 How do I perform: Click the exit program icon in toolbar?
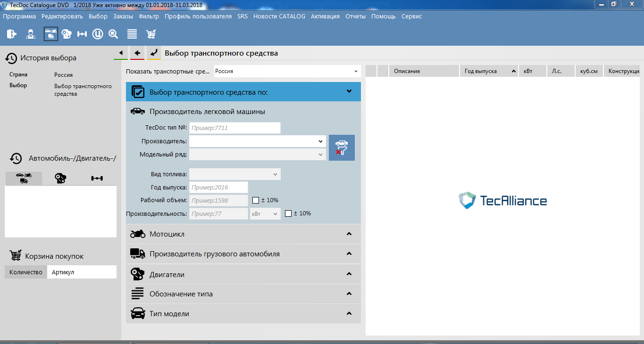12,34
